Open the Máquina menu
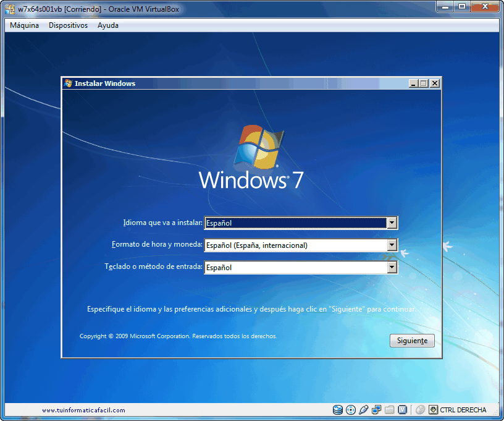Viewport: 504px width, 421px height. pyautogui.click(x=24, y=25)
